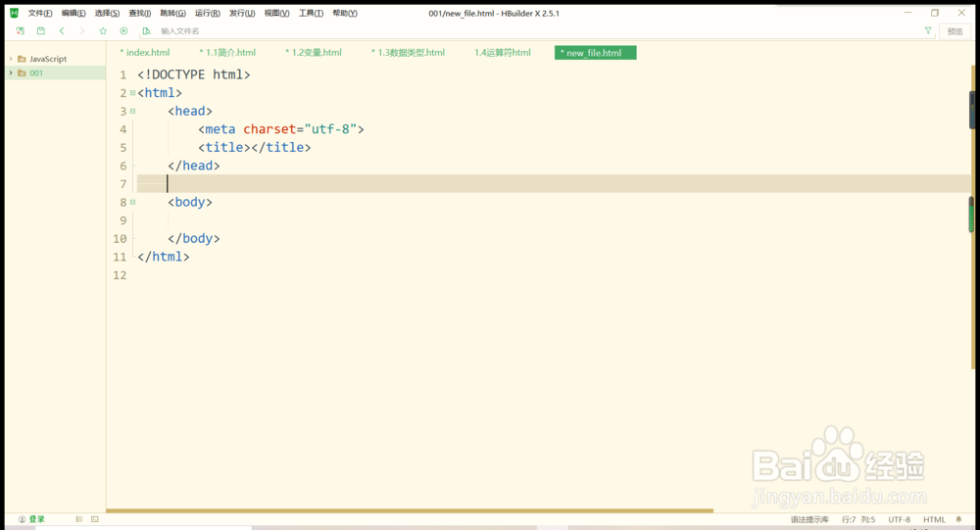The image size is (980, 530).
Task: Click the 登录 login button
Action: (32, 519)
